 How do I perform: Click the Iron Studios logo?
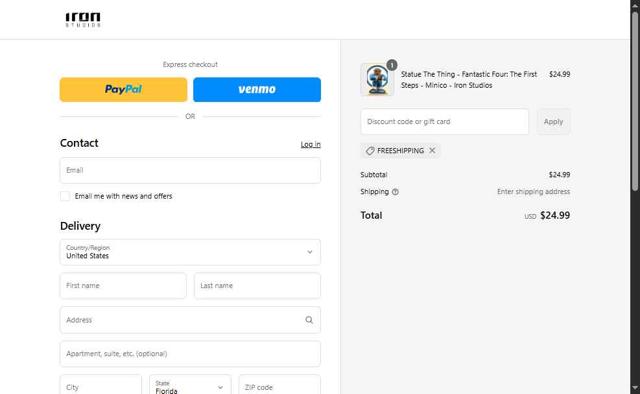pyautogui.click(x=83, y=19)
